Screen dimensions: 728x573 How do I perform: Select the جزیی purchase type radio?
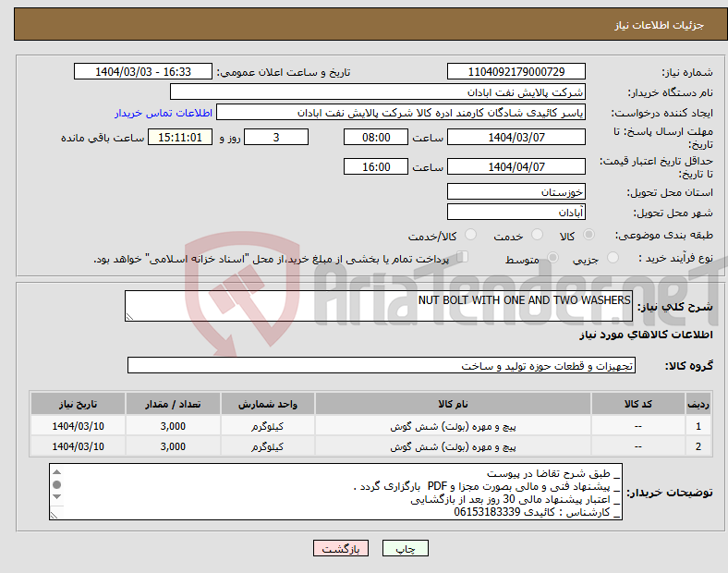pyautogui.click(x=613, y=257)
